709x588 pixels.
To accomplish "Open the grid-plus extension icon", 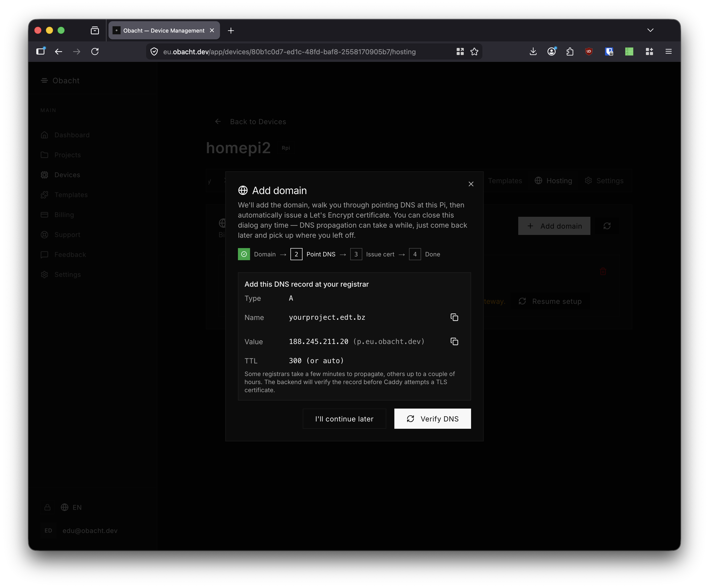I will click(649, 51).
